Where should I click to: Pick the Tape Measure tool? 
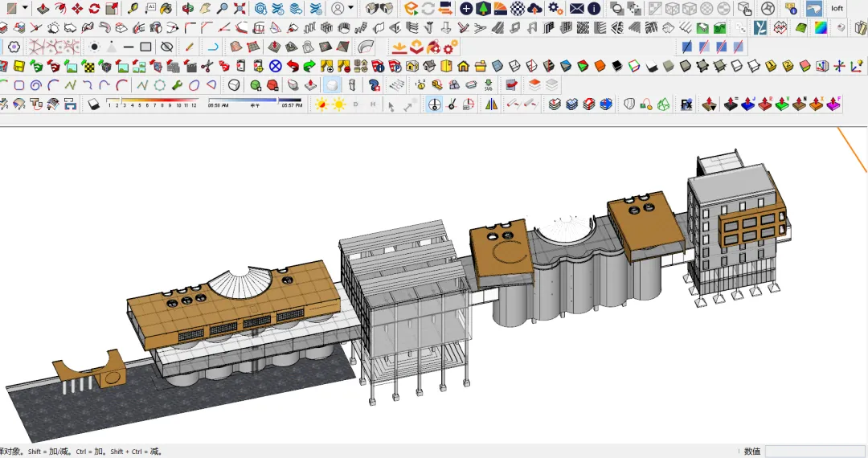point(133,8)
